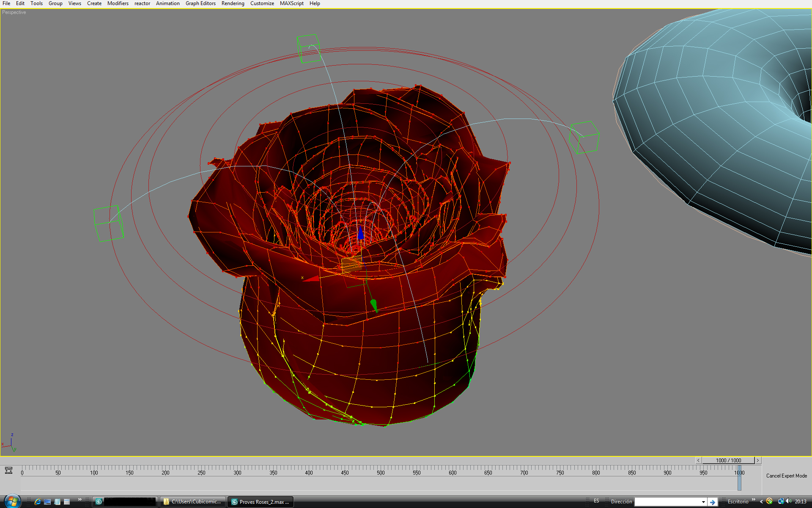Click the Go arrow beside Dirección field
This screenshot has height=508, width=812.
click(x=713, y=502)
